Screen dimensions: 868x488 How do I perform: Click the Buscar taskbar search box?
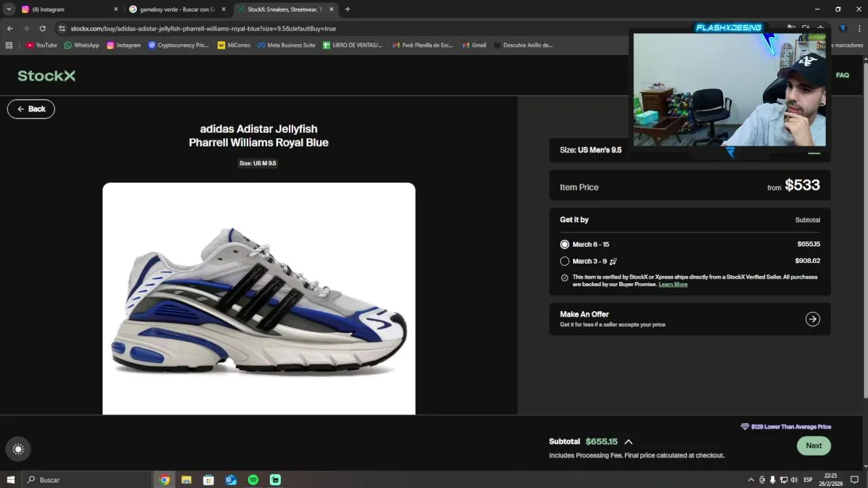point(87,480)
